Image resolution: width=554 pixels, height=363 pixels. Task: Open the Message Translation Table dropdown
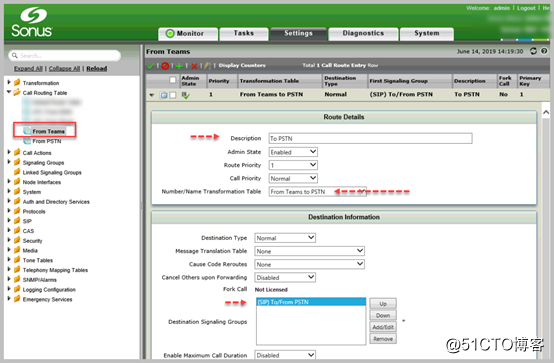[309, 251]
